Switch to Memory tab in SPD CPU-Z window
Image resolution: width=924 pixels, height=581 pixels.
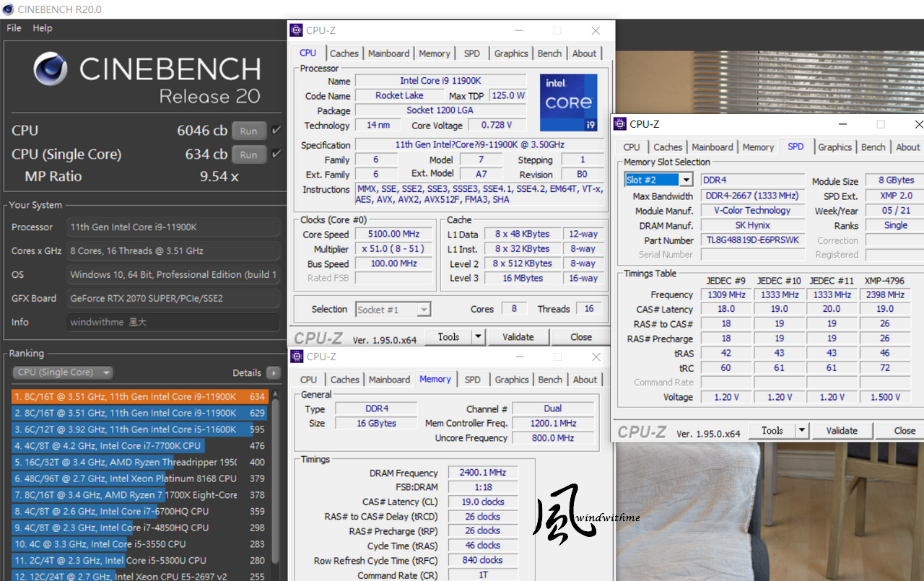pyautogui.click(x=758, y=147)
